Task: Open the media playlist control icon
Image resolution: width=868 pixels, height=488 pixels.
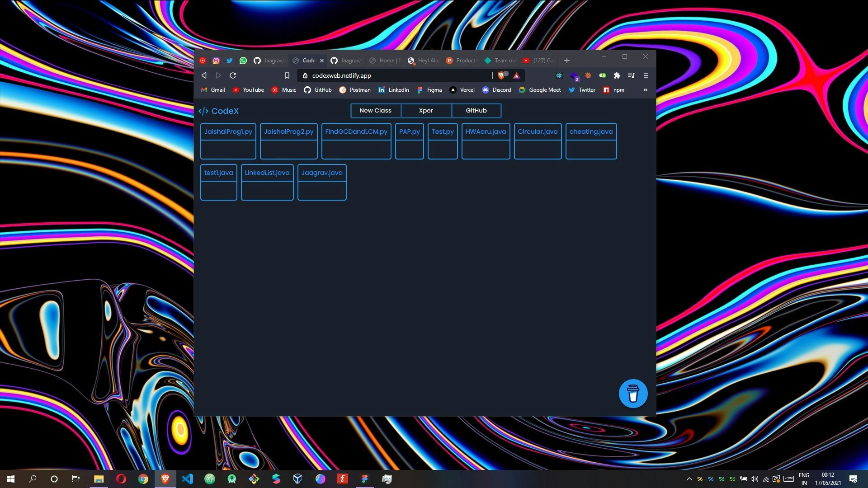Action: click(631, 75)
